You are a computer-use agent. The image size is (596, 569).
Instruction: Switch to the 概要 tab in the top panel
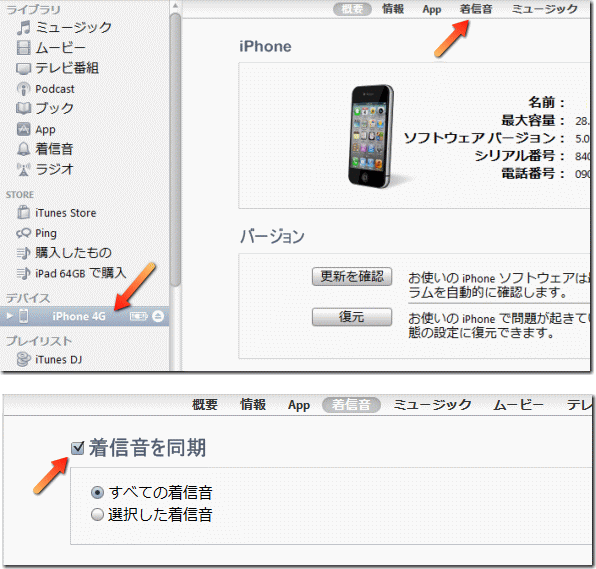pos(352,9)
